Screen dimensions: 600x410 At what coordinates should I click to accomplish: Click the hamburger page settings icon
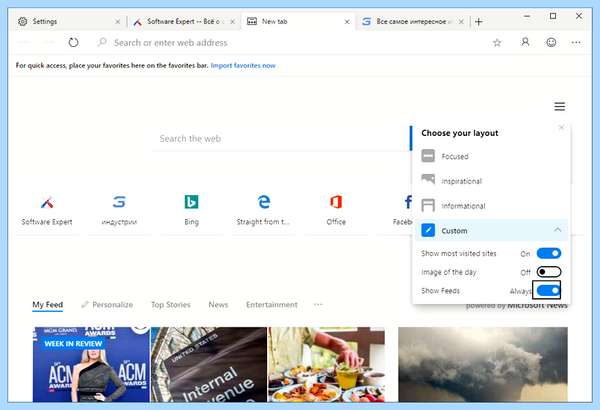(x=559, y=106)
